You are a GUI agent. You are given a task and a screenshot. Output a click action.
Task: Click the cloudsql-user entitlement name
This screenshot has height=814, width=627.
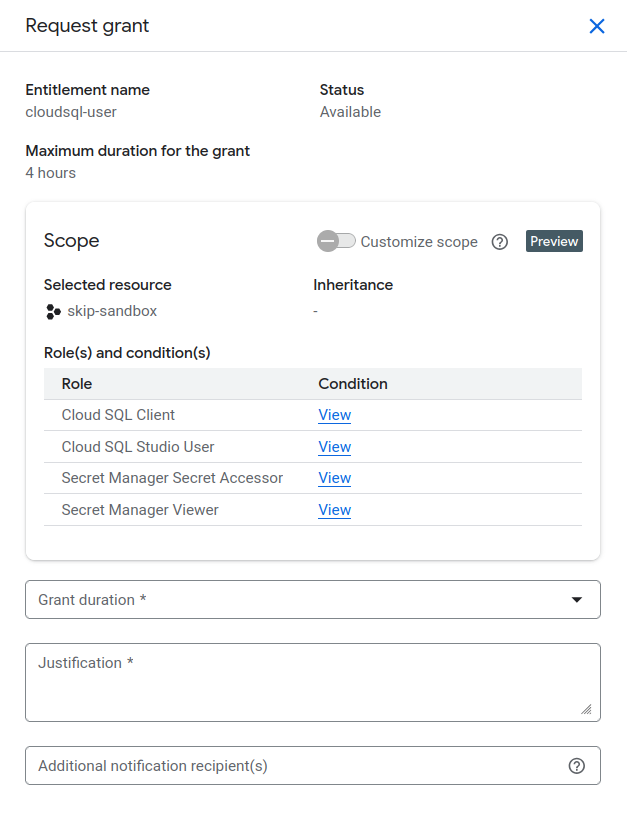[x=71, y=112]
